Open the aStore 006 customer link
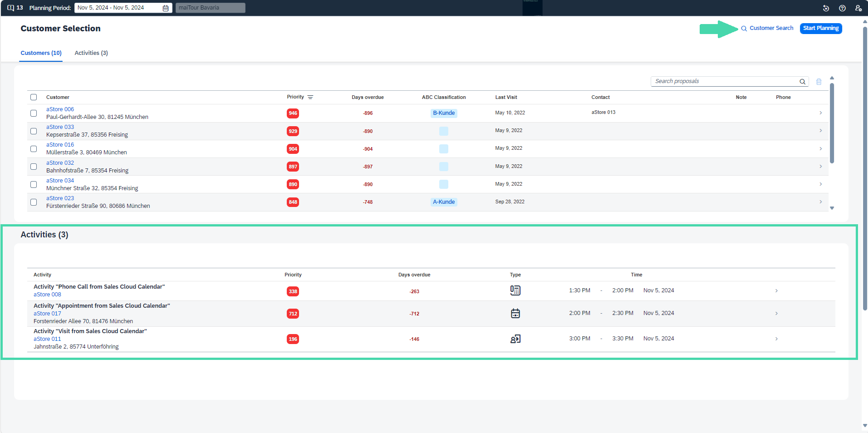The height and width of the screenshot is (433, 868). (60, 109)
